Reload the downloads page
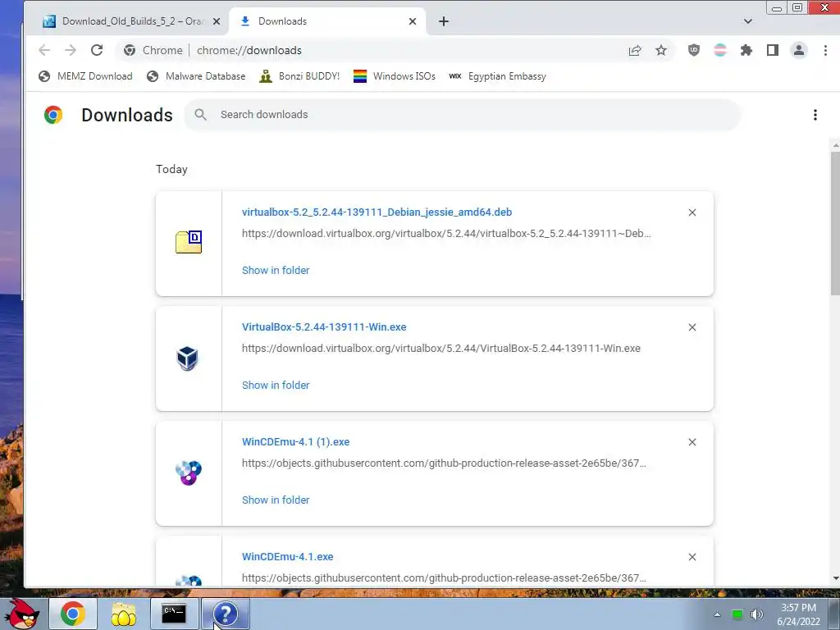The image size is (840, 630). 97,50
